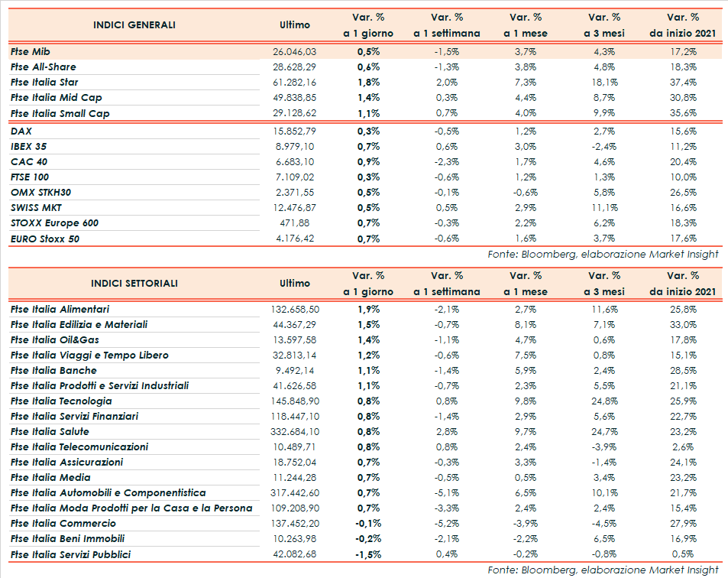This screenshot has height=578, width=728.
Task: Click the DAX index name
Action: coord(21,132)
